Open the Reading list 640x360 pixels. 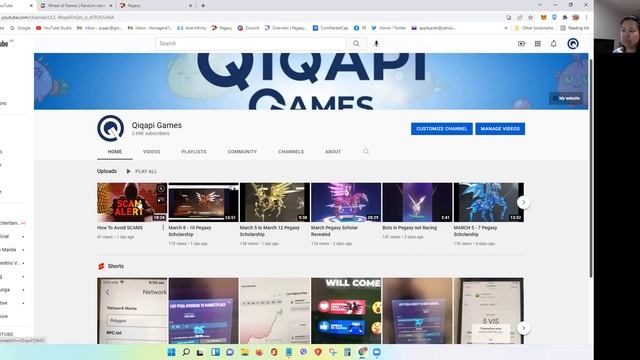coord(575,28)
